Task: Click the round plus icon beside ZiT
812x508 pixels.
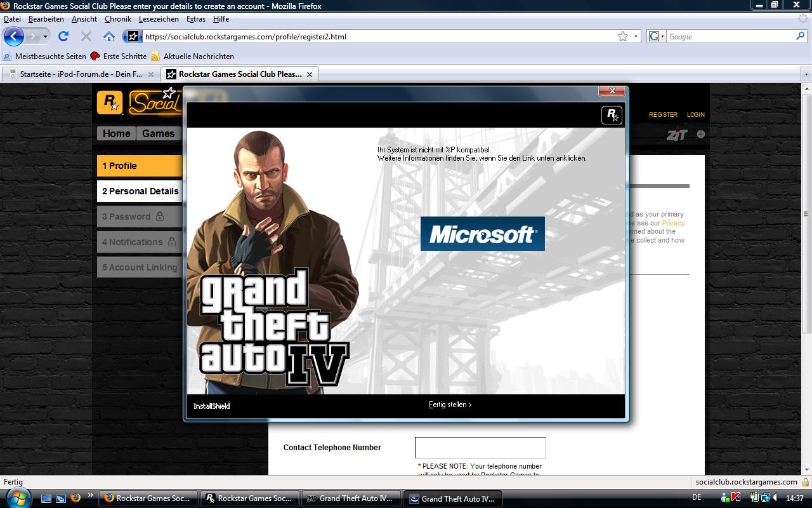Action: tap(701, 134)
